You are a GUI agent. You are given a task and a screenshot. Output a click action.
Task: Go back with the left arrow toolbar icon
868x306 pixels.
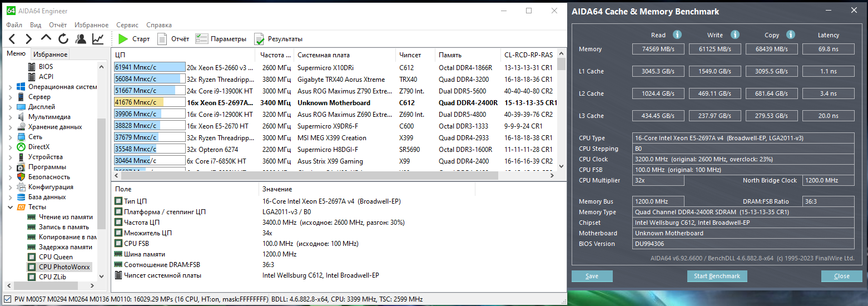[12, 39]
